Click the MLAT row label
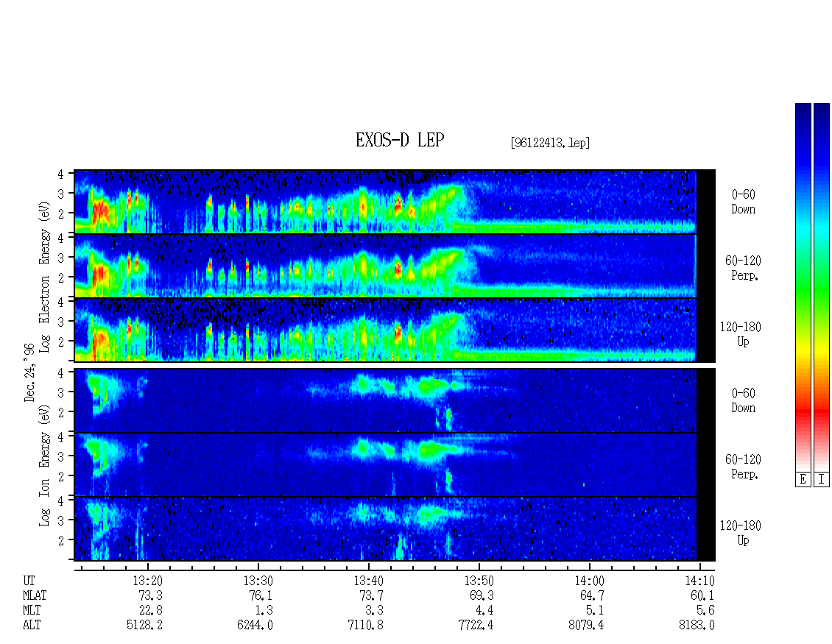Viewport: 832px width, 644px height. (35, 595)
